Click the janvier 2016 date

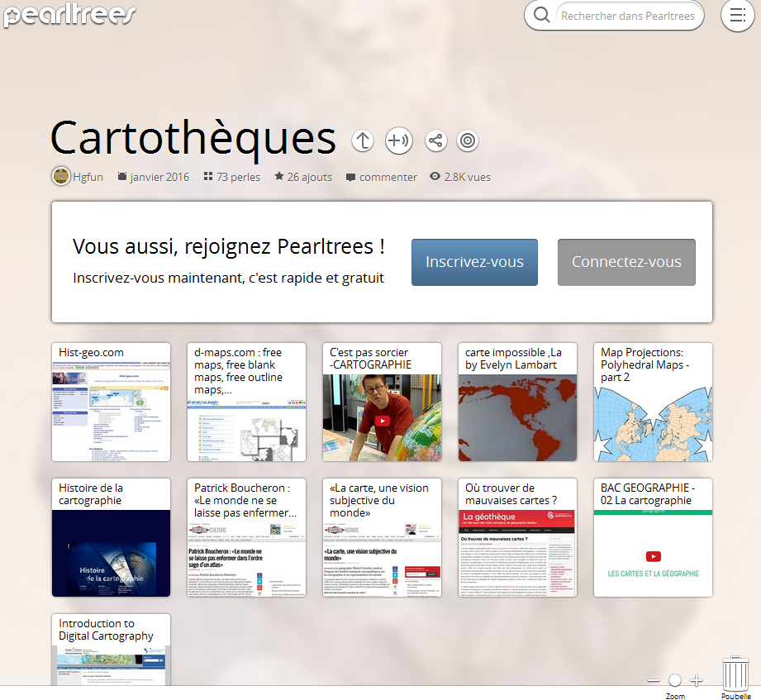tap(154, 177)
